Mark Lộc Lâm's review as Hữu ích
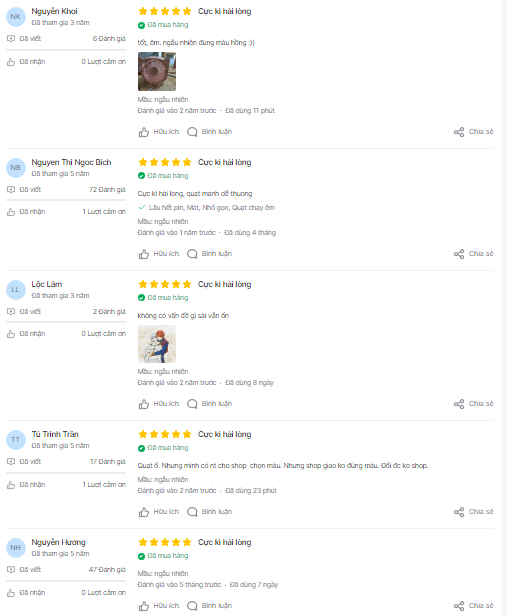Image resolution: width=507 pixels, height=616 pixels. (x=159, y=404)
